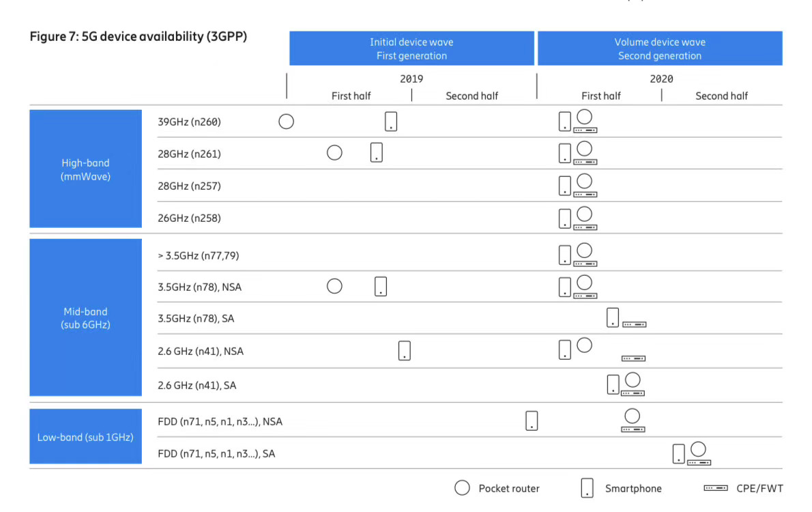
Task: Click the High-band (mmWave) blue block
Action: pos(85,169)
